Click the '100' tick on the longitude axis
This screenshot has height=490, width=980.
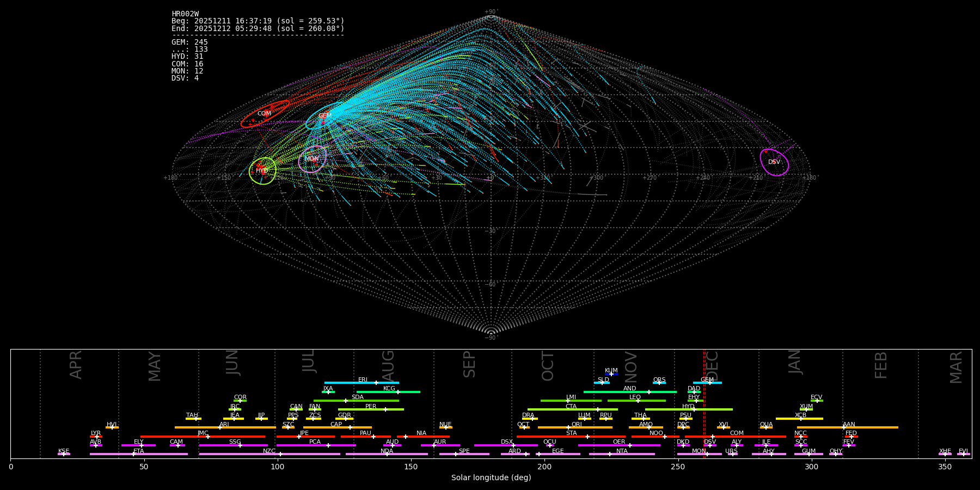pyautogui.click(x=278, y=467)
